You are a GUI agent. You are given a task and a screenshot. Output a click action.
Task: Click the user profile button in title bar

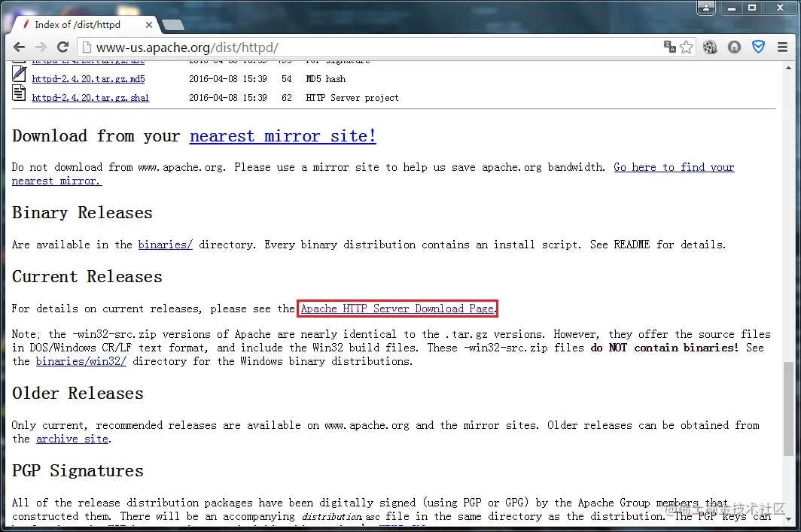[x=706, y=8]
